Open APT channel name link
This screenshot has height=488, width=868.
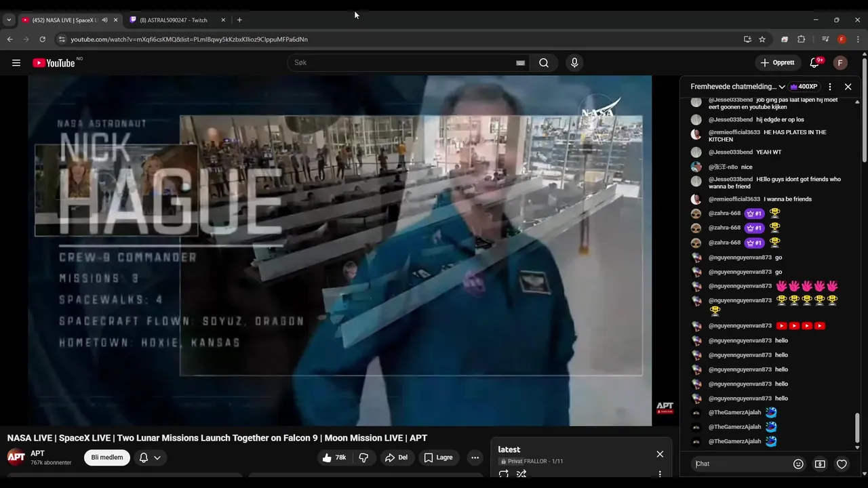(x=38, y=453)
